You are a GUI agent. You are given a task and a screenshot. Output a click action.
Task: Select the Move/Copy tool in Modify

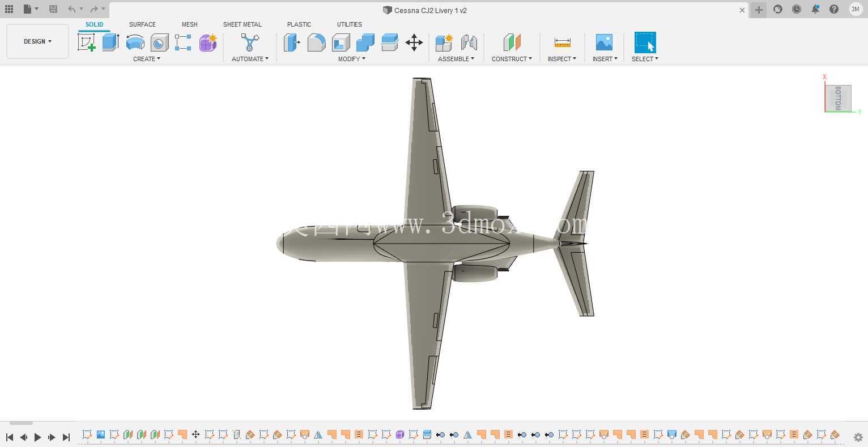414,42
